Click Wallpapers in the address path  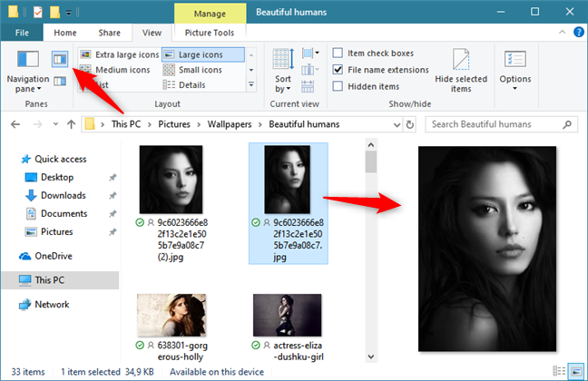click(230, 124)
